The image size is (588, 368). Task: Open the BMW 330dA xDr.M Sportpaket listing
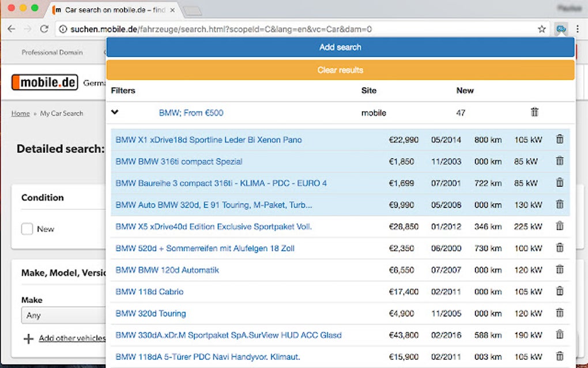[228, 335]
